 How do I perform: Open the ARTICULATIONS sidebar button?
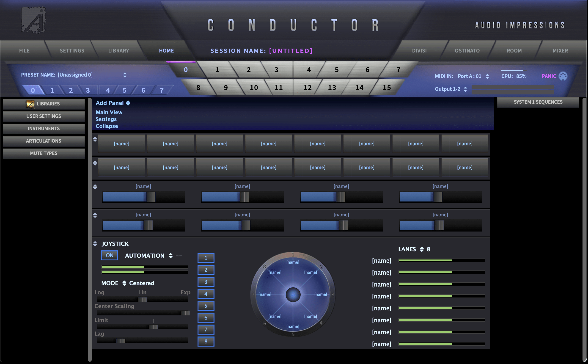[x=44, y=141]
